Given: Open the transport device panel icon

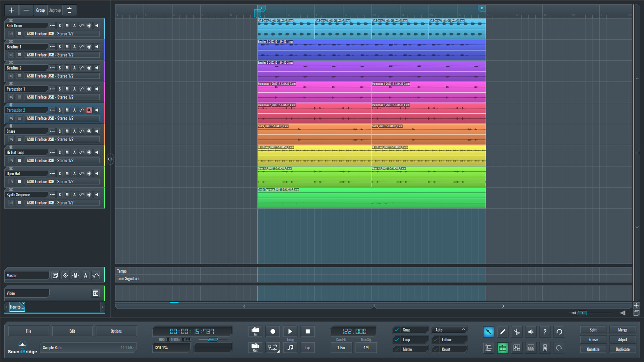Looking at the screenshot, I should (x=545, y=348).
